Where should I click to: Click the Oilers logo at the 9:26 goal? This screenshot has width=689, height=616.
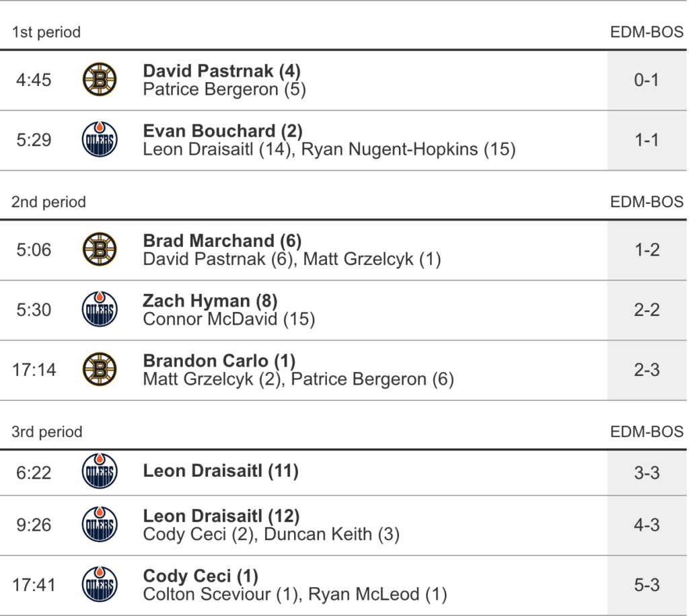pyautogui.click(x=99, y=525)
